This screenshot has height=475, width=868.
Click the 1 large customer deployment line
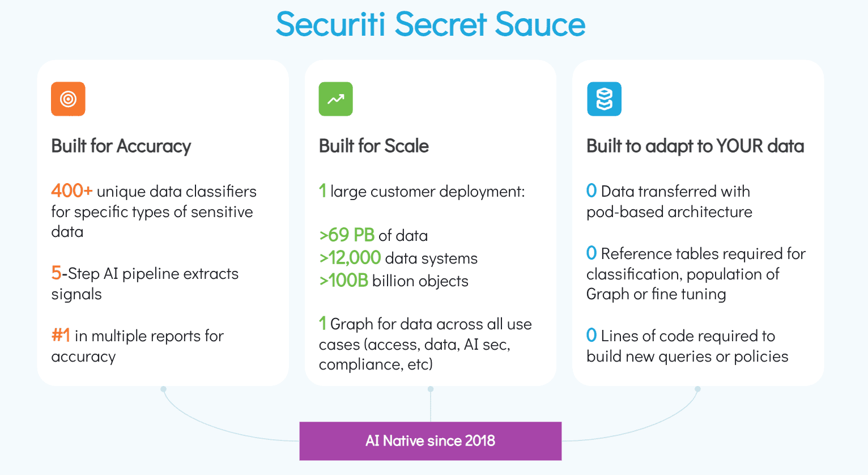point(422,192)
